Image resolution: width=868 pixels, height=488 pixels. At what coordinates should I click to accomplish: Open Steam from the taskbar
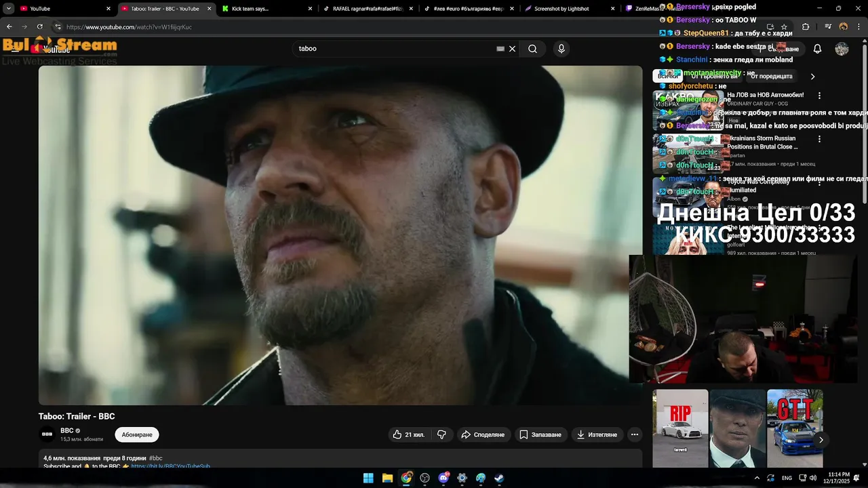click(499, 478)
